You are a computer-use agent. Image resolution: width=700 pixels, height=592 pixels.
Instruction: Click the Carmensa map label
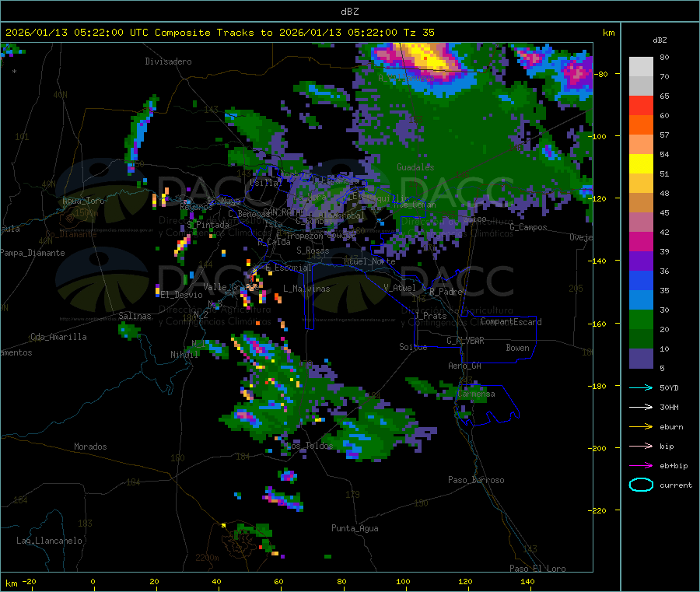pos(476,394)
